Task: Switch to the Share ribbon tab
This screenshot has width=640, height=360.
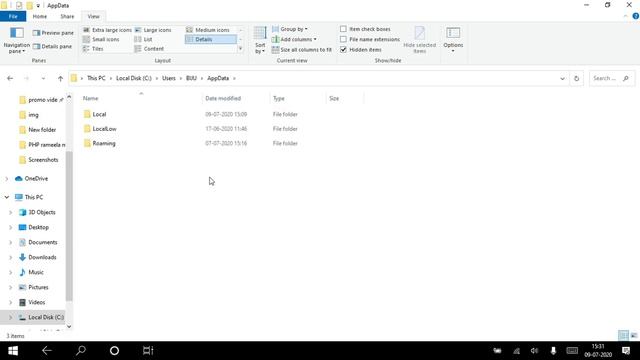Action: click(x=67, y=16)
